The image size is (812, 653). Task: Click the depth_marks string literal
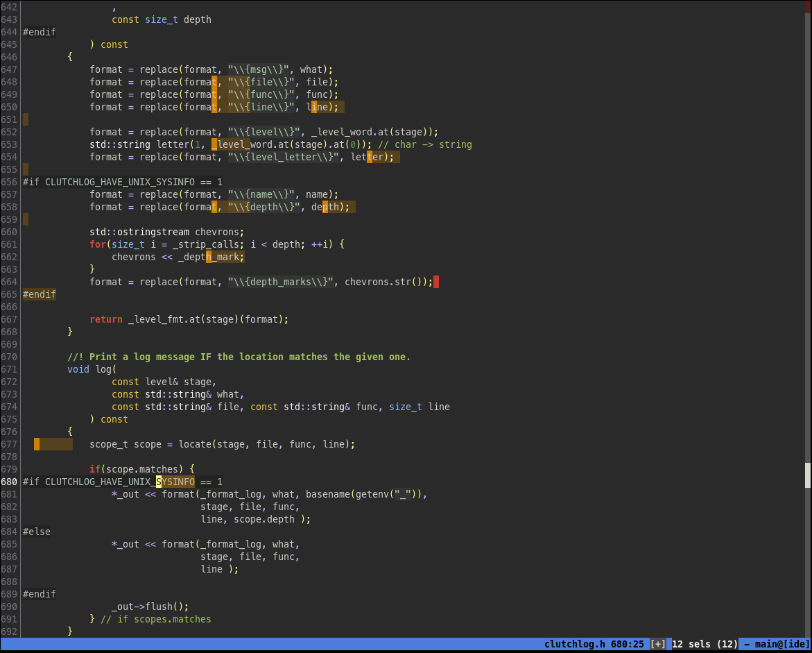(x=280, y=282)
